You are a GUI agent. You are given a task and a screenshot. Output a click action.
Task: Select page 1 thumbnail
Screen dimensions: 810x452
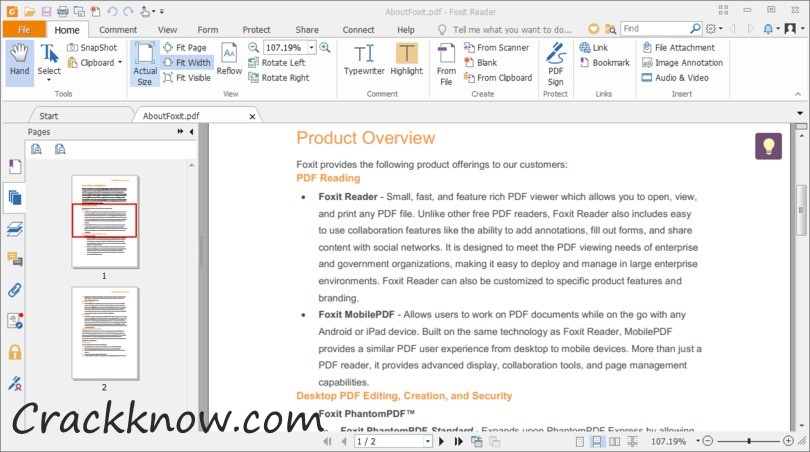click(105, 221)
